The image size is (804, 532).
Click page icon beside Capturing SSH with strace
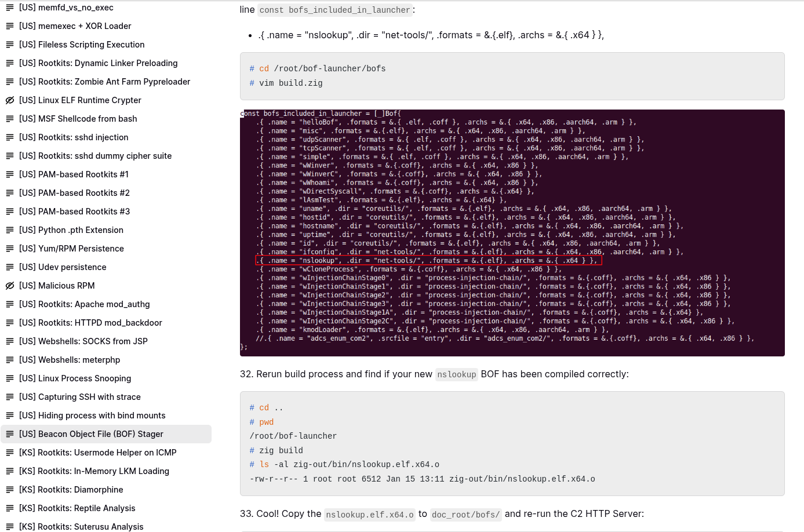[x=10, y=397]
